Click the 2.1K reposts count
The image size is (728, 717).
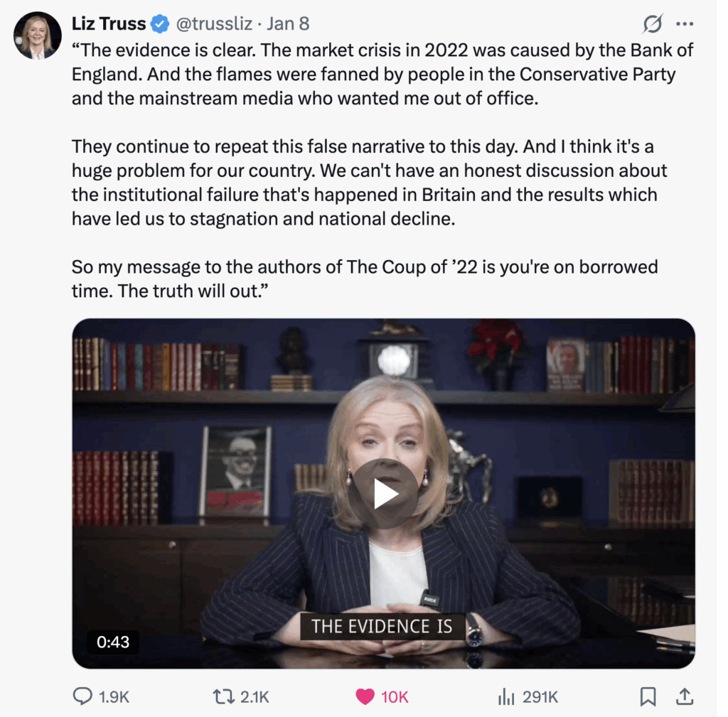(x=255, y=697)
